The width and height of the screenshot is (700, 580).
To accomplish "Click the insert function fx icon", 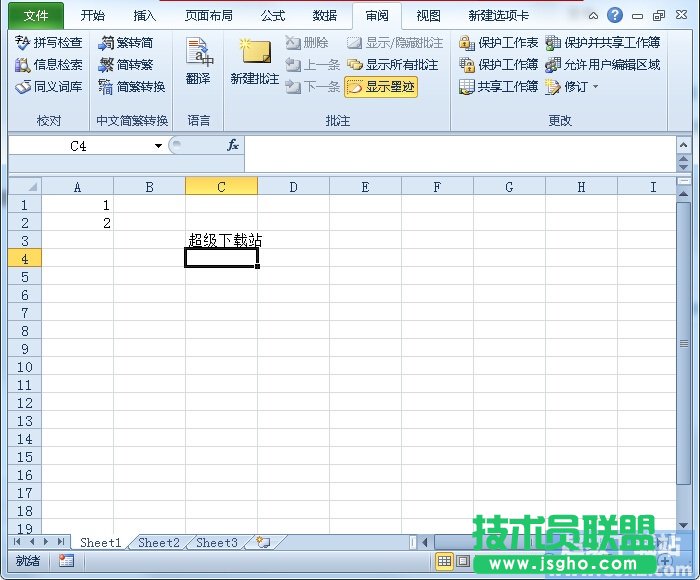I will coord(233,145).
